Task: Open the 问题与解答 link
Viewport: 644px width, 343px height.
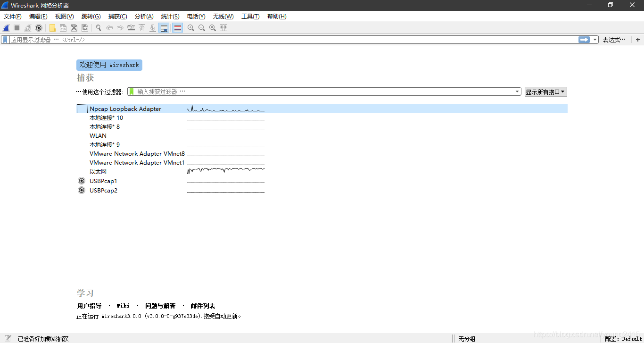Action: click(x=160, y=306)
